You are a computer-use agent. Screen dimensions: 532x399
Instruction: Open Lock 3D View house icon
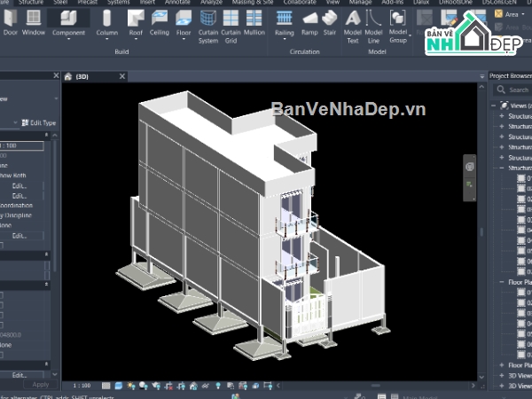193,386
